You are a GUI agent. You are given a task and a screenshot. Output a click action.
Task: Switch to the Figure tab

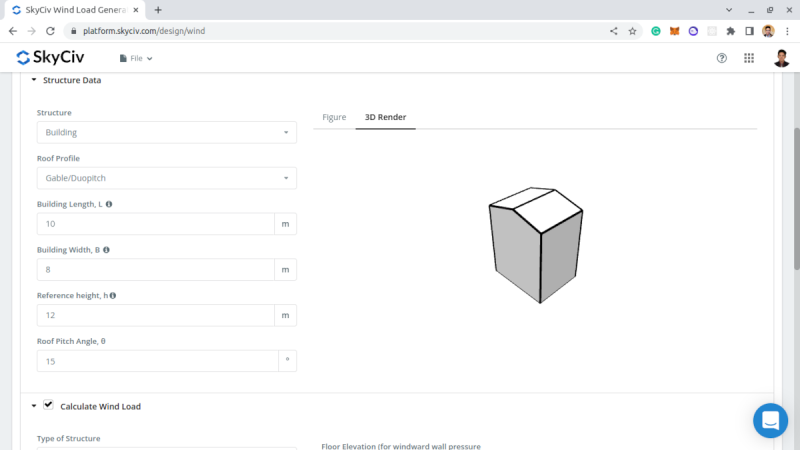334,117
